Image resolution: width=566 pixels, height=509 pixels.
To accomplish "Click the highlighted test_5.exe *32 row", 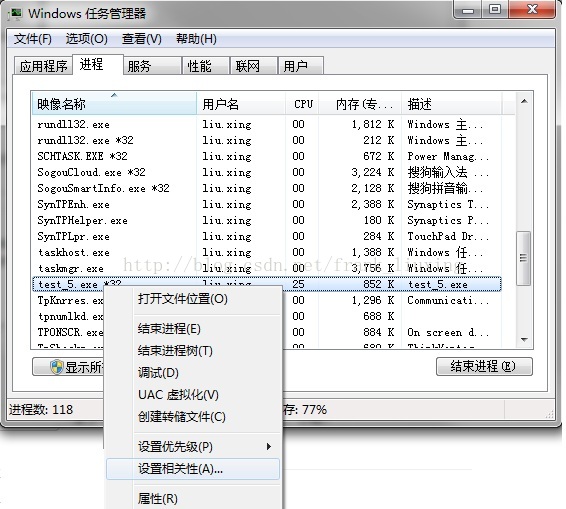I will pyautogui.click(x=266, y=284).
